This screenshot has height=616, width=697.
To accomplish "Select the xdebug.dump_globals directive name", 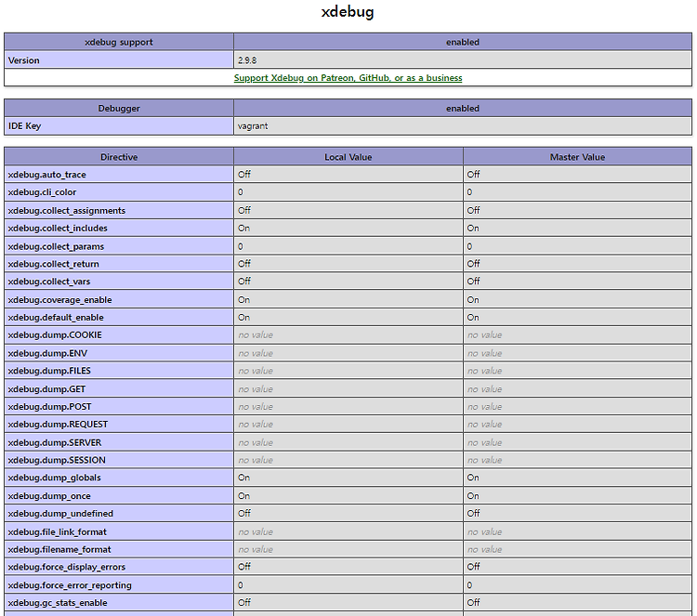I will [x=54, y=478].
